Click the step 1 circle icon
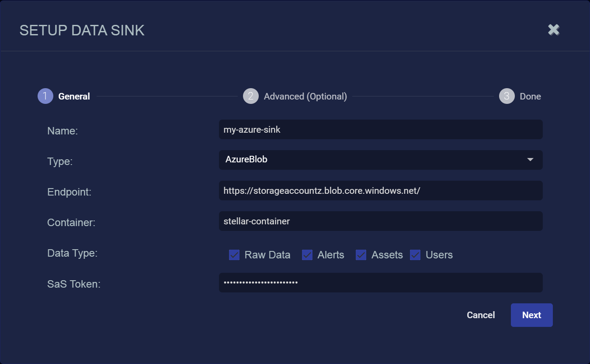 (45, 96)
